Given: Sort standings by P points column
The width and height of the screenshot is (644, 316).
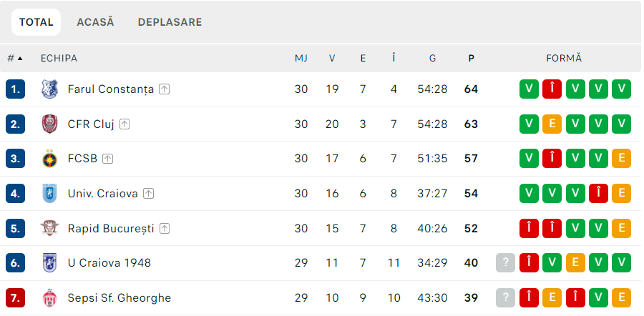Looking at the screenshot, I should pos(471,58).
